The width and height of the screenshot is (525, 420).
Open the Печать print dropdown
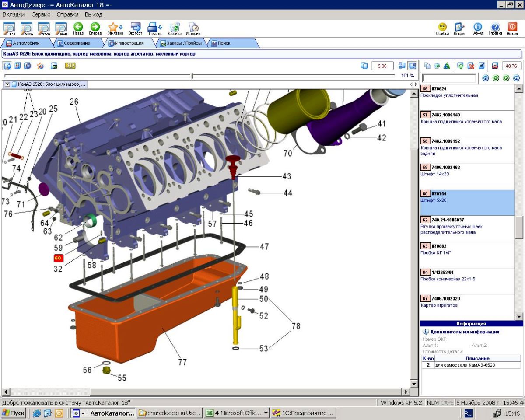[155, 29]
